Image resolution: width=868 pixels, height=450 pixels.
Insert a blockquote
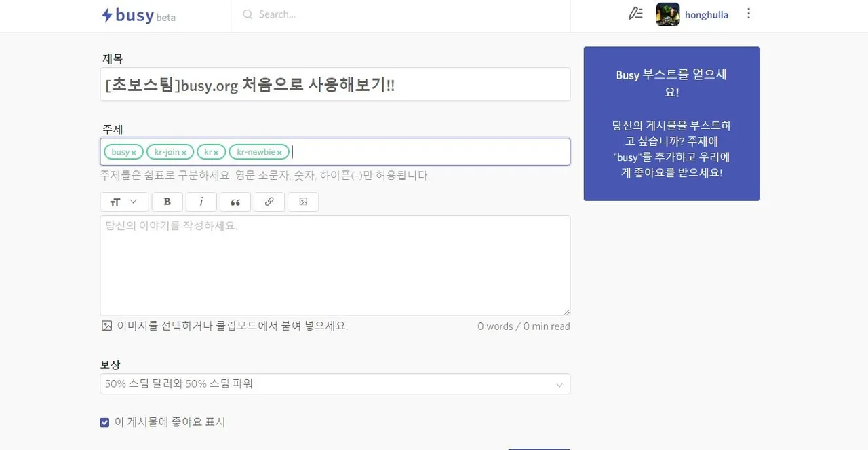click(x=235, y=202)
